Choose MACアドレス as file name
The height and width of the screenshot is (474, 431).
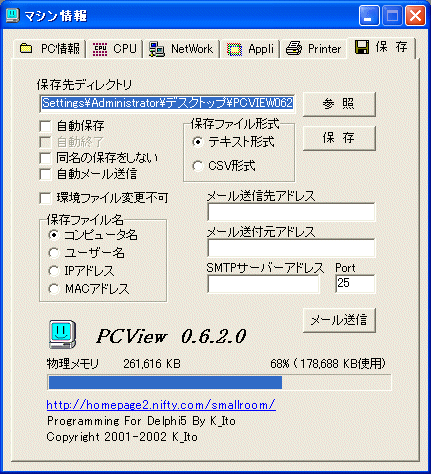pyautogui.click(x=54, y=289)
